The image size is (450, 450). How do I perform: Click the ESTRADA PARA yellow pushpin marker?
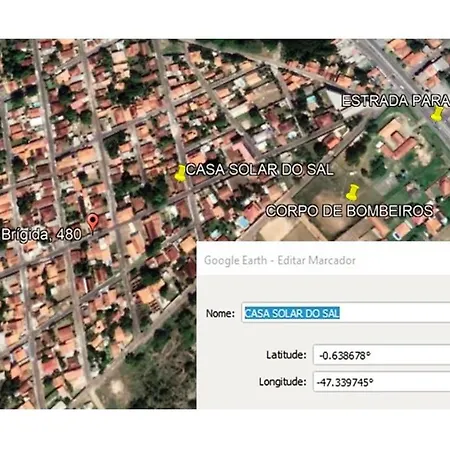(x=437, y=114)
